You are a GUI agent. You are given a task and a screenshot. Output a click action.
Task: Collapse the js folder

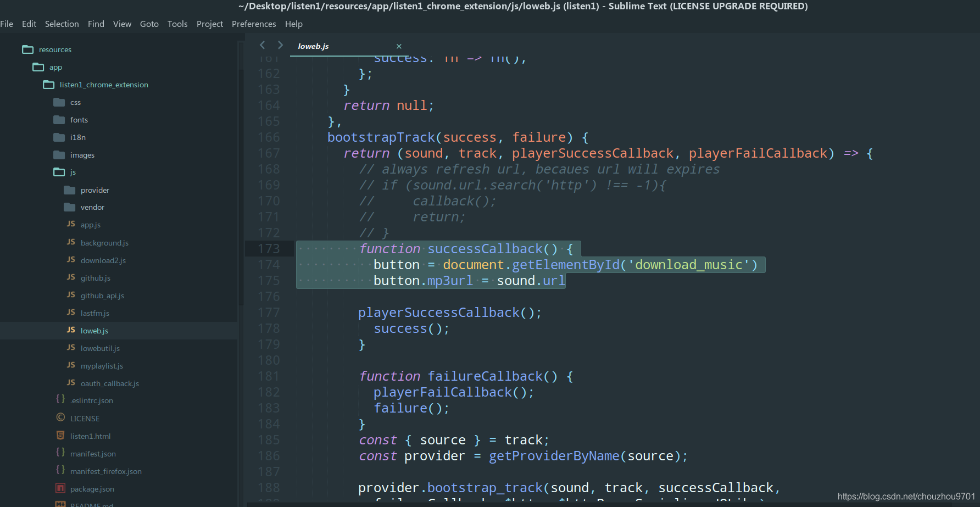(59, 172)
